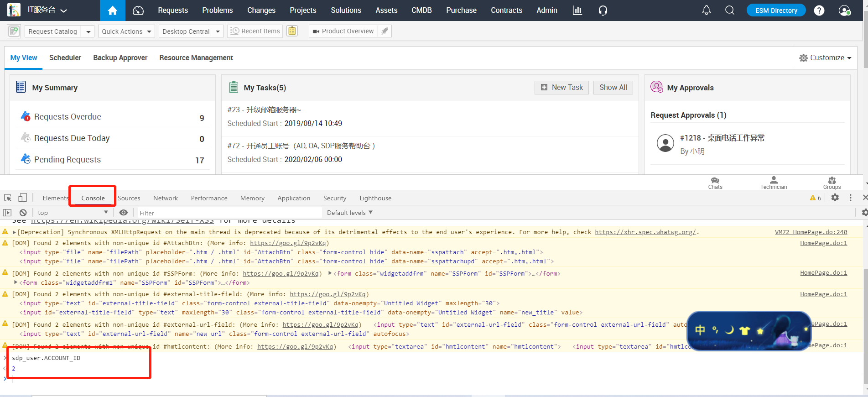
Task: Switch to the DevTools Sources tab
Action: click(x=129, y=198)
